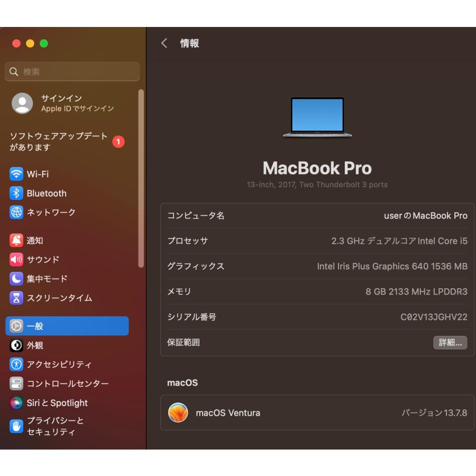Screen dimensions: 476x476
Task: Click the グラフィックス label
Action: (196, 266)
